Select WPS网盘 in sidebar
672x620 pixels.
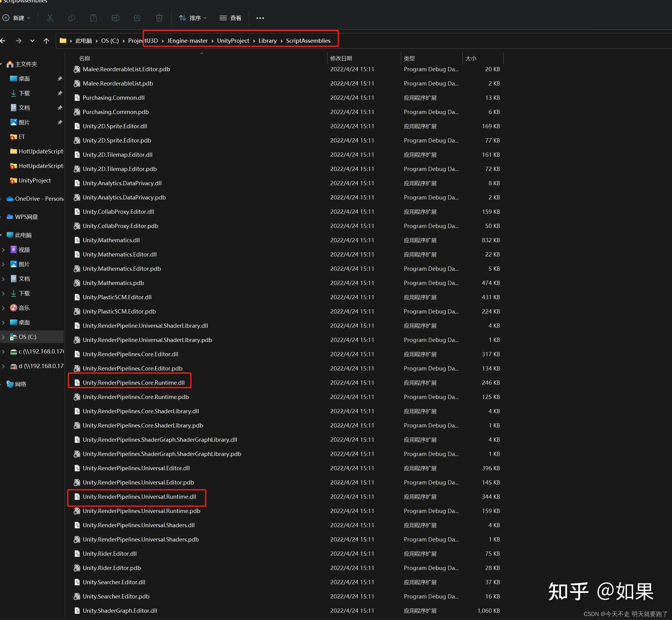[x=22, y=217]
